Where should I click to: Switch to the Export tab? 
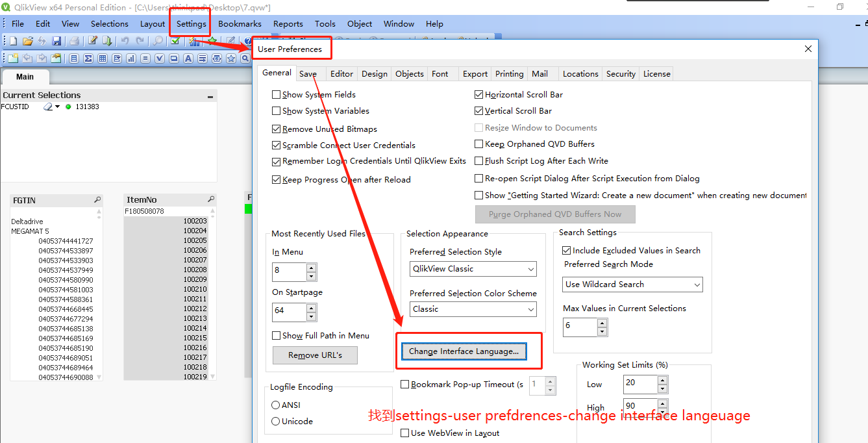475,74
